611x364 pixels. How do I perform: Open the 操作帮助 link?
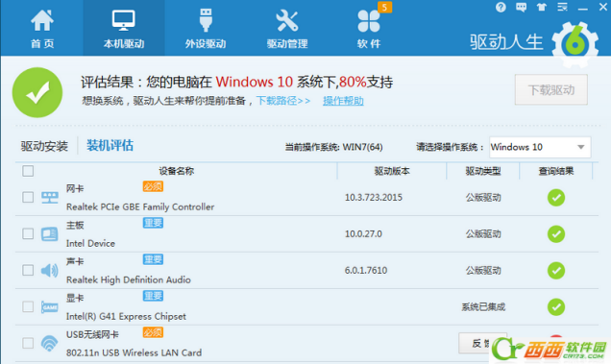pos(343,101)
